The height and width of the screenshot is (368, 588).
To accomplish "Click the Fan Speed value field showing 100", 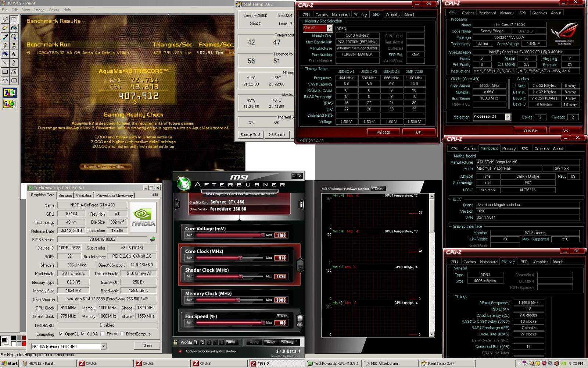I will (281, 323).
